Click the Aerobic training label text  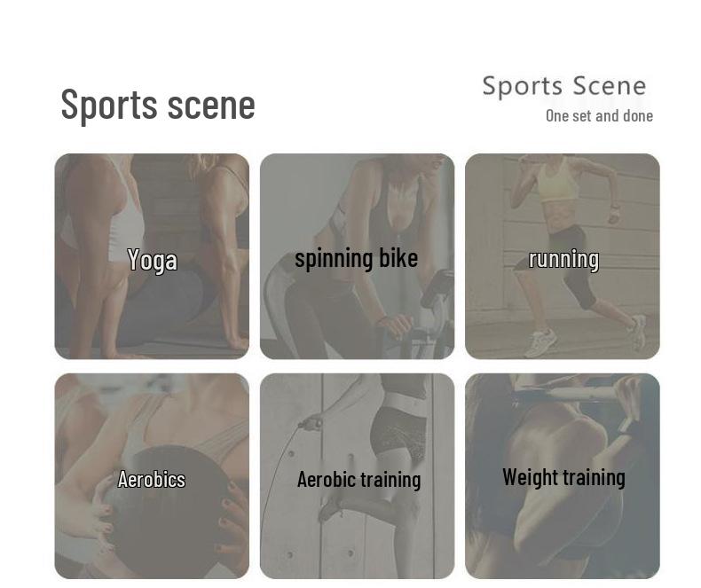point(359,480)
